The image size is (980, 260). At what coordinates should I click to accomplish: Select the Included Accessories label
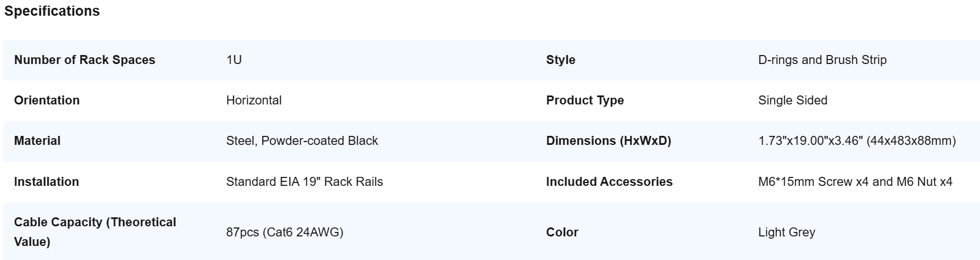(609, 182)
